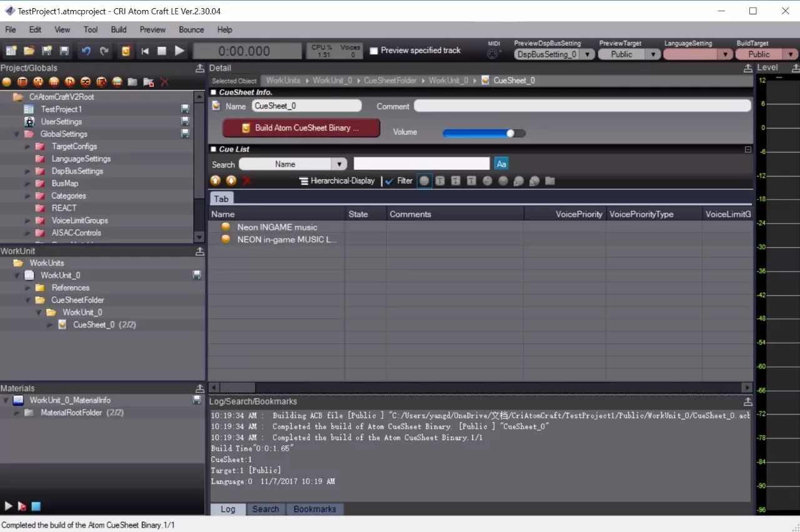Image resolution: width=800 pixels, height=532 pixels.
Task: Click the MIDI indicator icon
Action: (494, 54)
